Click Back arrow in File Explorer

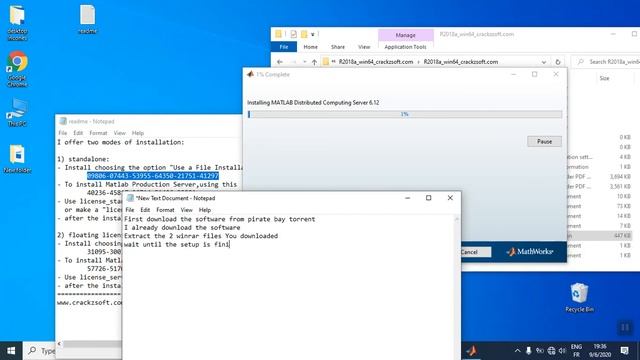tap(280, 62)
